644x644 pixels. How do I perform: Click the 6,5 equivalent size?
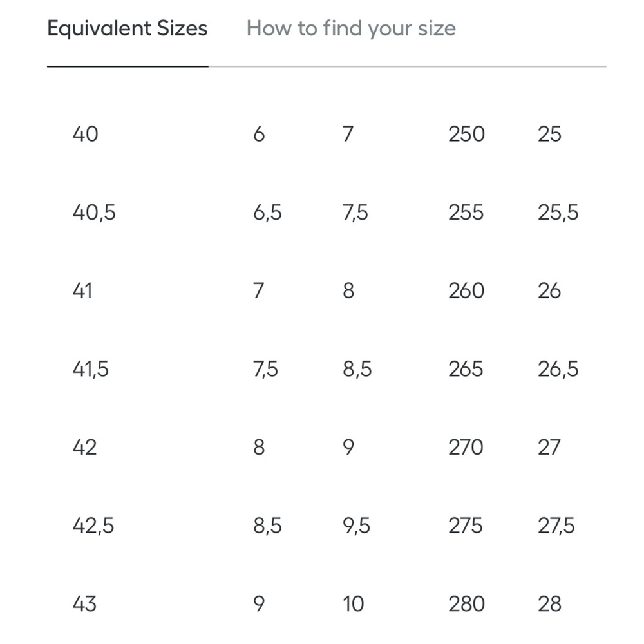(x=268, y=213)
